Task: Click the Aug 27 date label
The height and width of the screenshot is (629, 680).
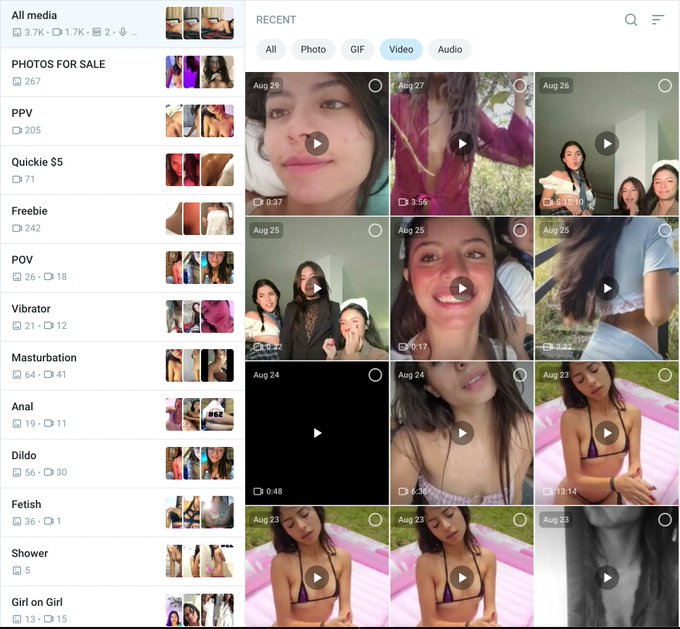Action: click(411, 85)
